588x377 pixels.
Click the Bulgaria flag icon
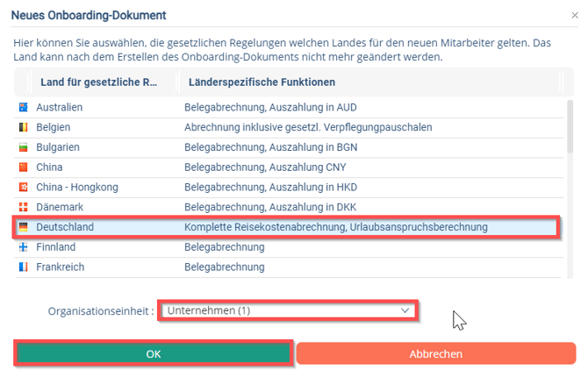click(23, 147)
